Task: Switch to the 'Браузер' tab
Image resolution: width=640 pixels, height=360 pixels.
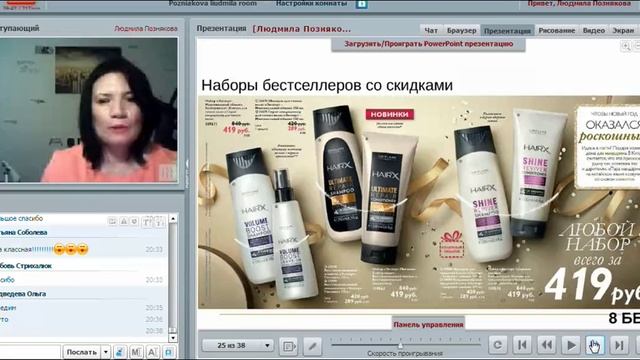Action: pos(461,30)
